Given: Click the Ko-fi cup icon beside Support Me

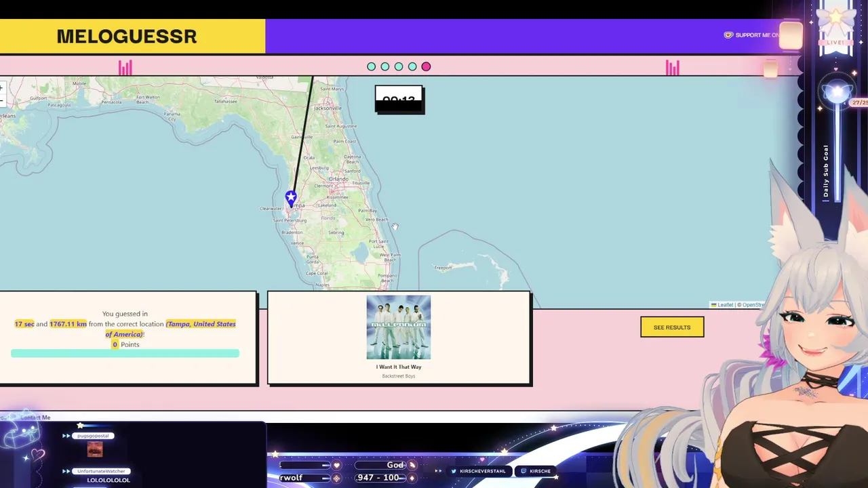Looking at the screenshot, I should 728,35.
